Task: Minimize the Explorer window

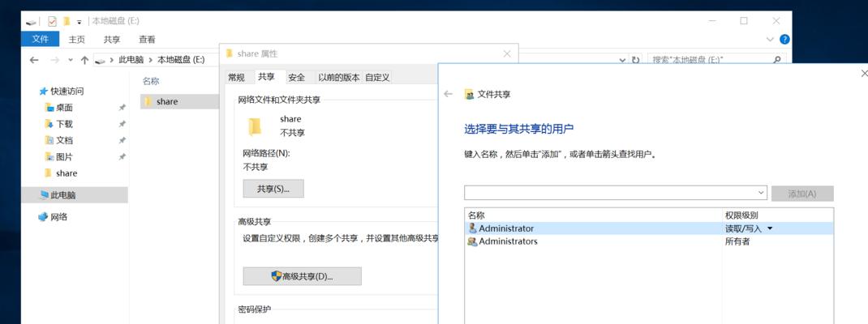Action: [712, 21]
